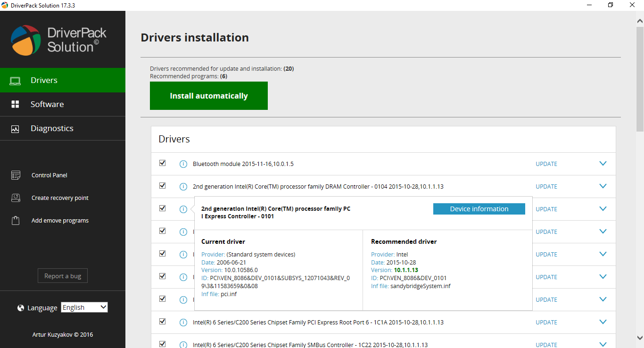644x348 pixels.
Task: Click the Artur Kuzyakov © 2016 credit text
Action: pos(63,335)
